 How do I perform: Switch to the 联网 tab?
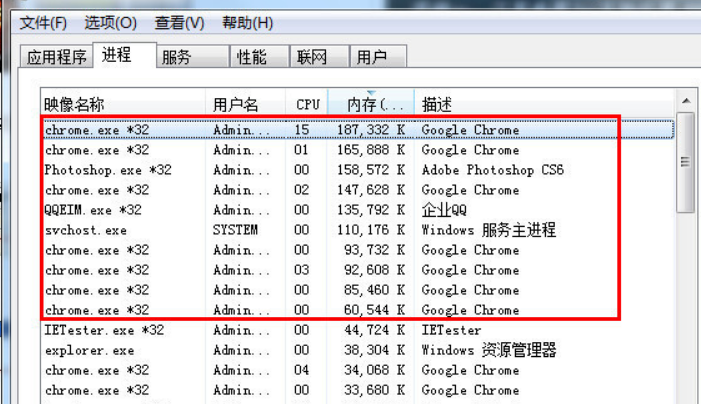(312, 57)
